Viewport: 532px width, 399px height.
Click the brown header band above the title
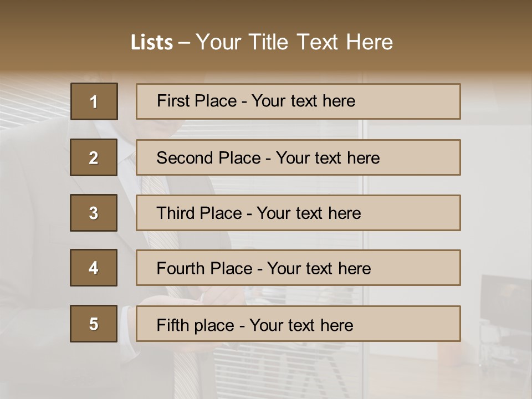click(x=266, y=13)
